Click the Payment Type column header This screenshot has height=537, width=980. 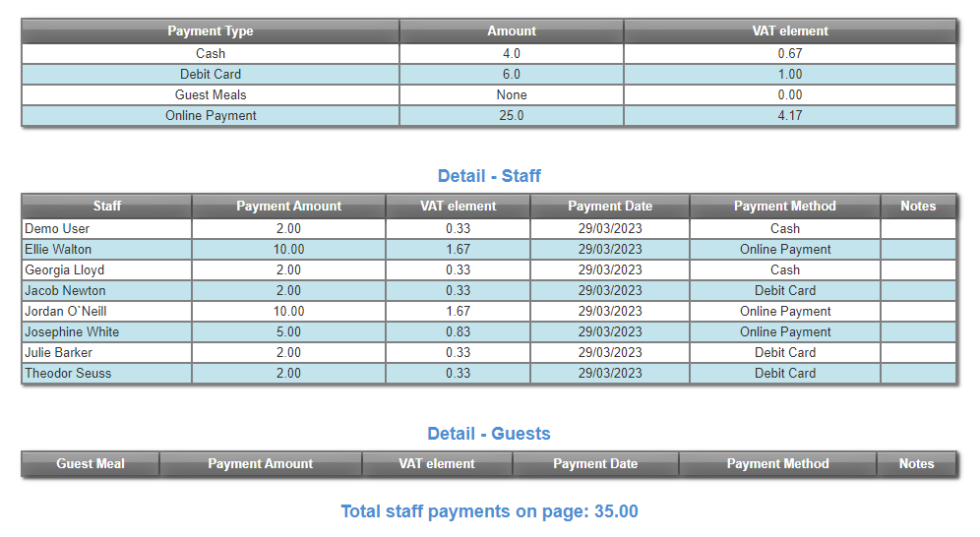[x=211, y=31]
